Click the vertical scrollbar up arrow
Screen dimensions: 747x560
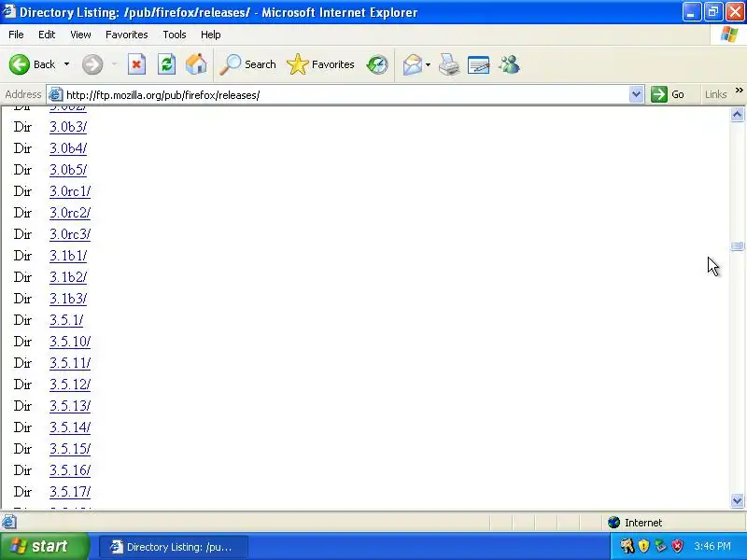[x=737, y=114]
